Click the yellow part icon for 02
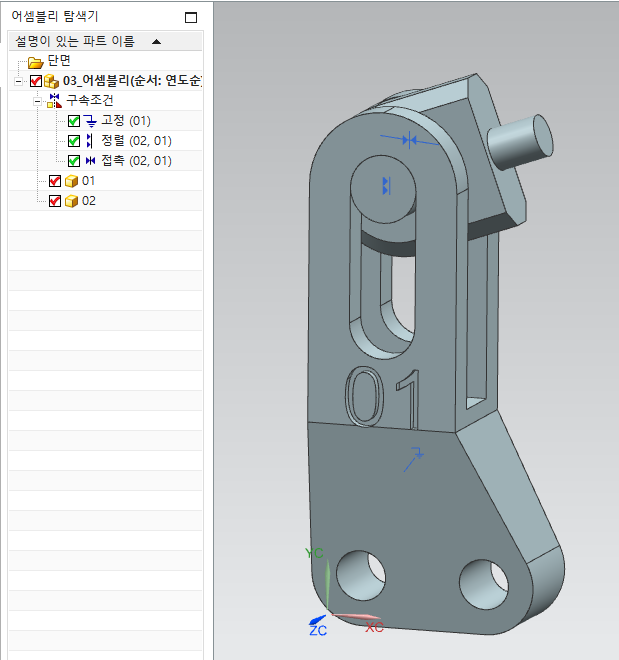Screen dimensions: 619x660 71,201
